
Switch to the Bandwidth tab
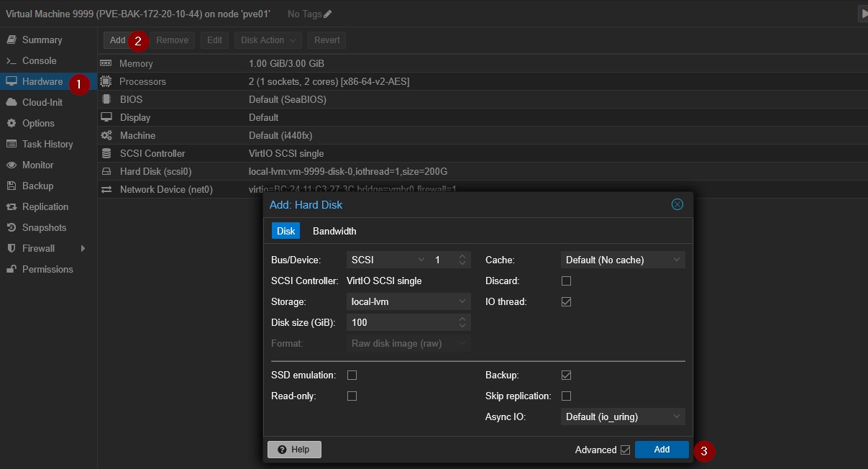click(334, 232)
